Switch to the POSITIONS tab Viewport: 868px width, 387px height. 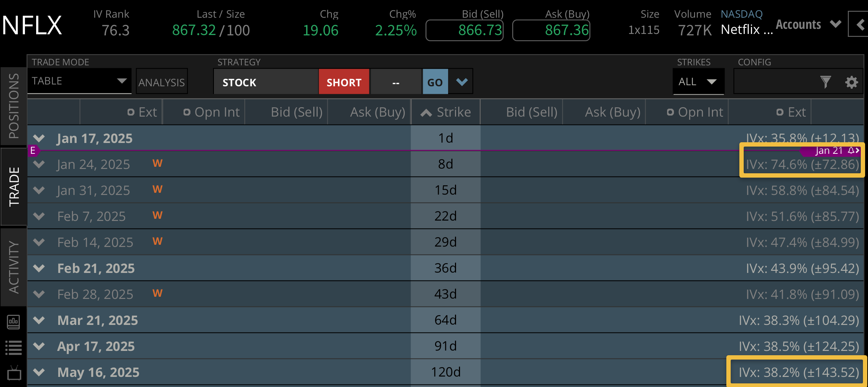14,106
